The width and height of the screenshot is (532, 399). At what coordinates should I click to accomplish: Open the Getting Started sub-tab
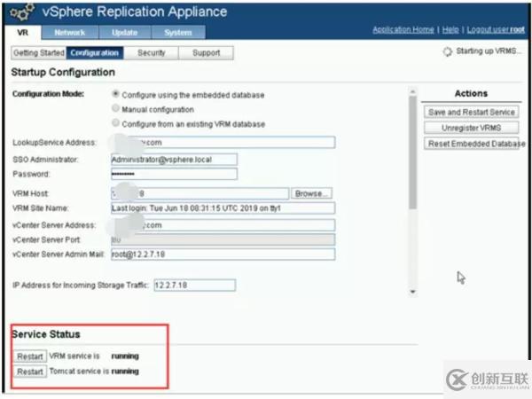[x=39, y=53]
